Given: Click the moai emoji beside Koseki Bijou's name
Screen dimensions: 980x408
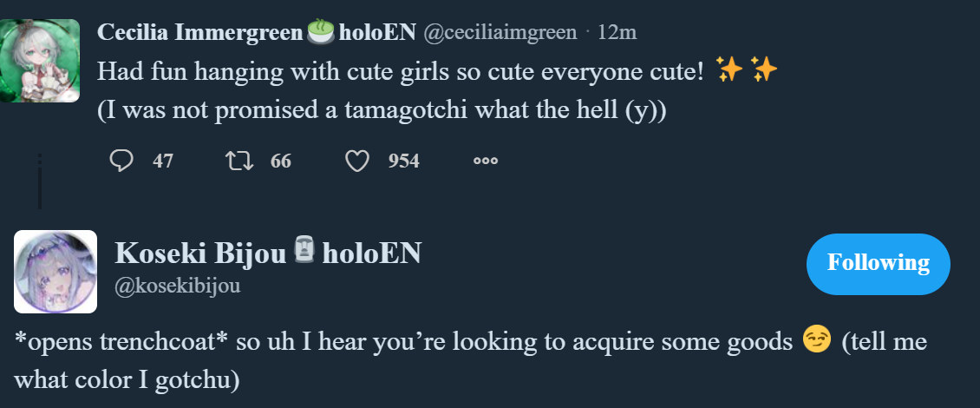Looking at the screenshot, I should point(304,251).
